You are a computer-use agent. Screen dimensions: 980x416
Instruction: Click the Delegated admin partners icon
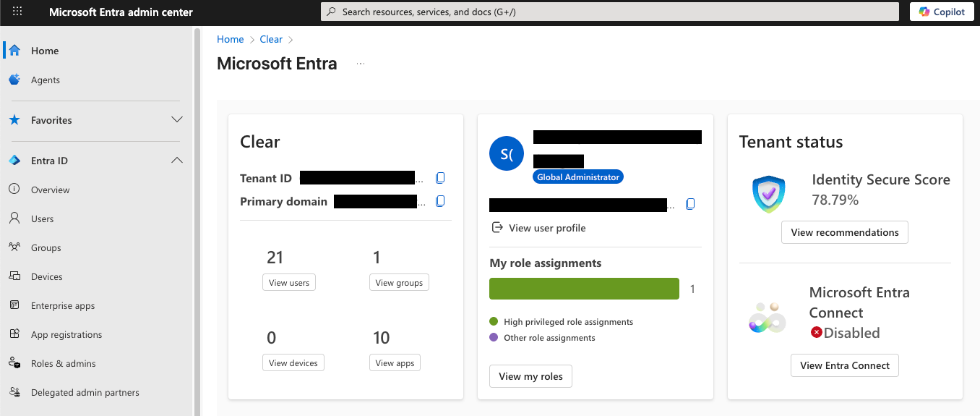[x=14, y=392]
